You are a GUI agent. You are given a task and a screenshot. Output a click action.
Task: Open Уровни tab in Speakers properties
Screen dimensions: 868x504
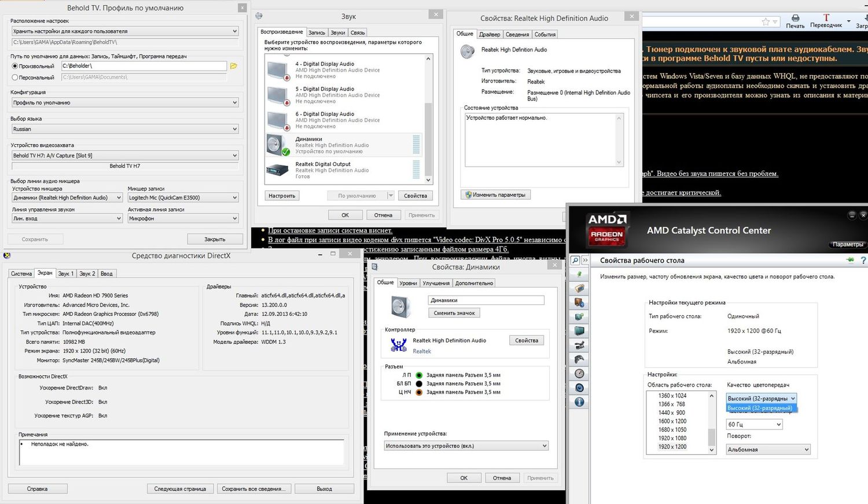point(408,284)
